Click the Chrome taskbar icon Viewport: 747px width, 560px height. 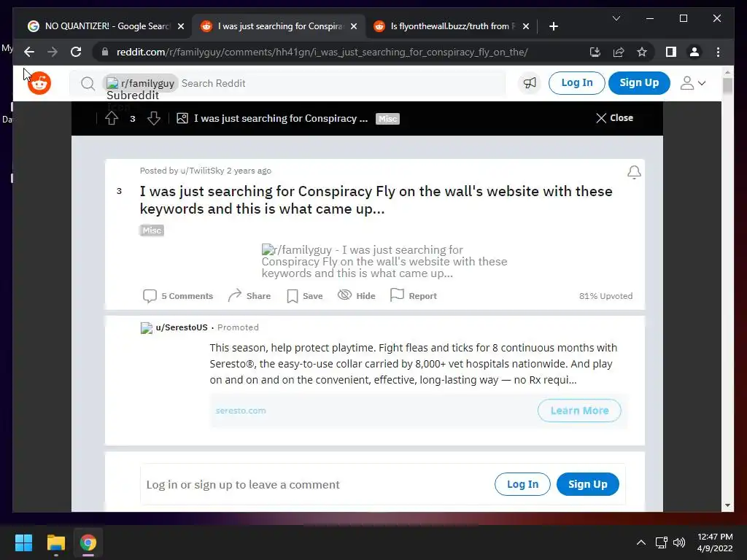88,542
